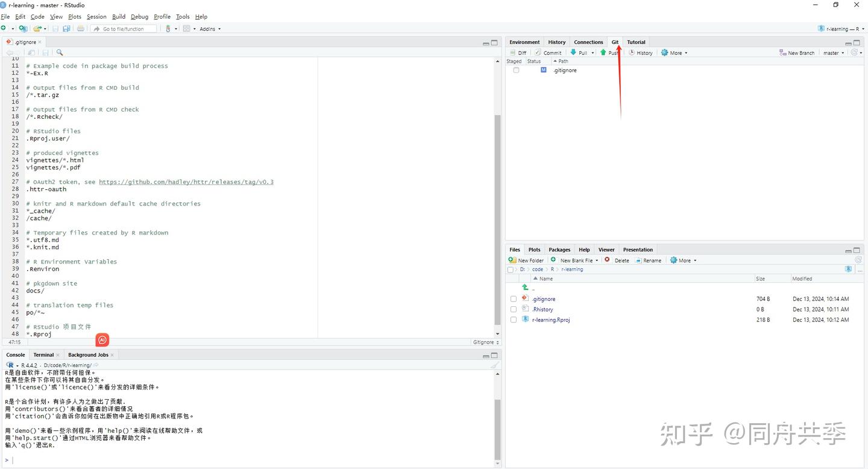
Task: Open the Debug menu
Action: (139, 16)
